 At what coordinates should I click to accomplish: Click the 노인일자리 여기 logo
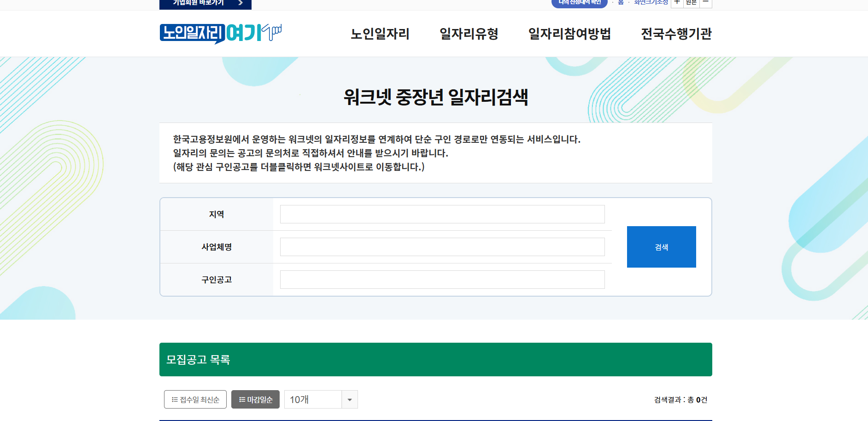click(221, 33)
